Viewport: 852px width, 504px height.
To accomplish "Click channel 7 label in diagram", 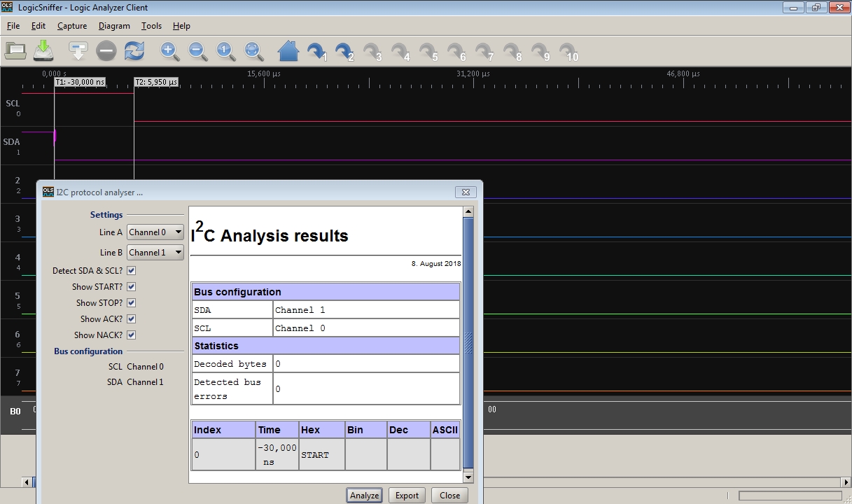I will pyautogui.click(x=18, y=373).
